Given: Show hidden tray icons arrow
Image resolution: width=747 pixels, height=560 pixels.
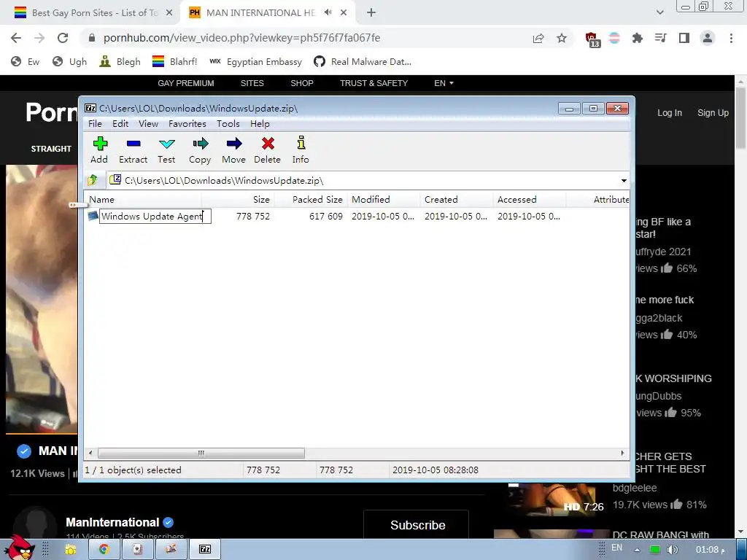Looking at the screenshot, I should (x=637, y=550).
